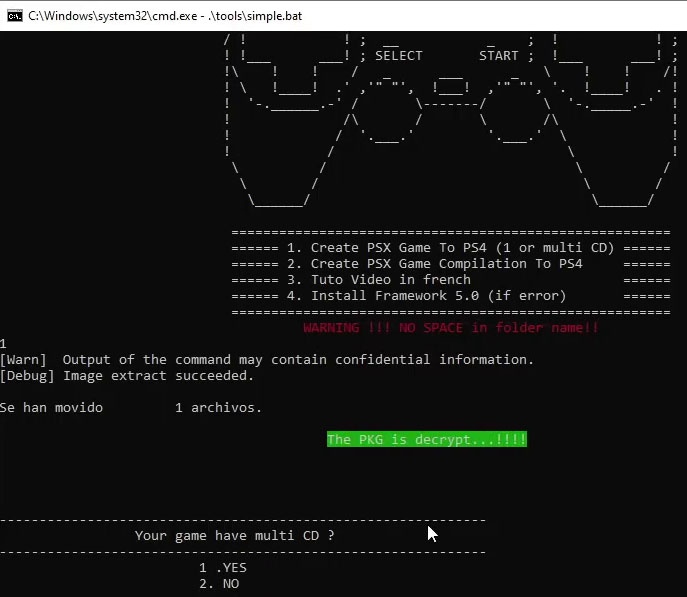Click the SELECT label on ASCII controller
The image size is (687, 597).
399,56
